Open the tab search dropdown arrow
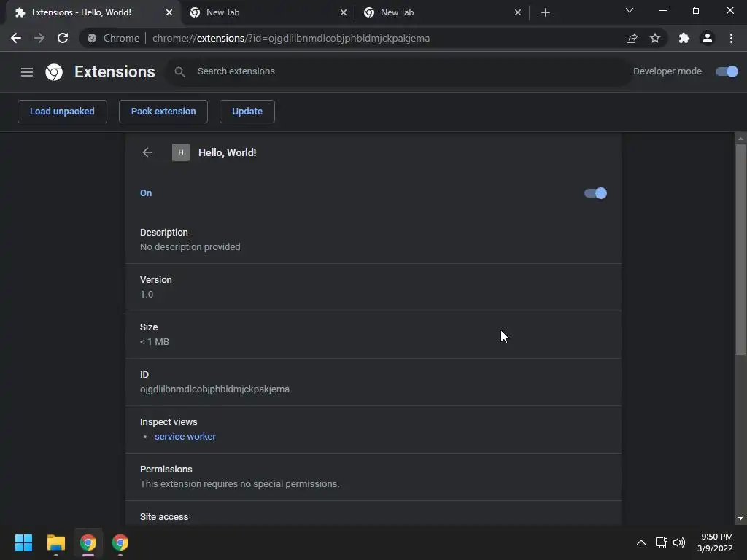This screenshot has height=560, width=747. pos(630,10)
